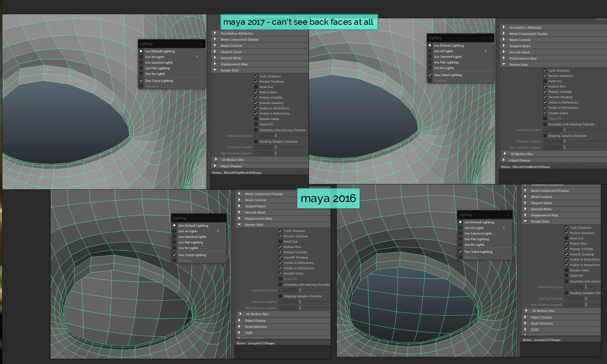The height and width of the screenshot is (364, 607).
Task: Click Max Shading Samples field in top-left Maya 2017 panel
Action: [264, 154]
